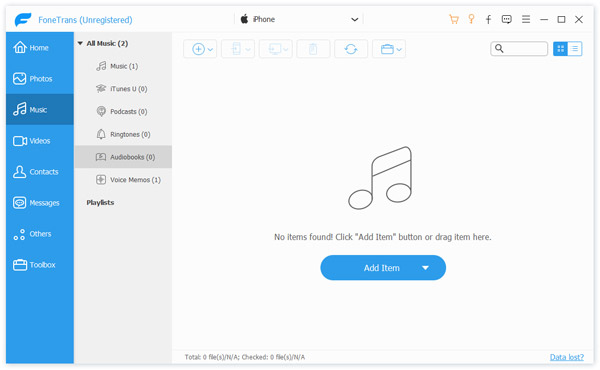Select iTunes U (0) category

tap(123, 89)
